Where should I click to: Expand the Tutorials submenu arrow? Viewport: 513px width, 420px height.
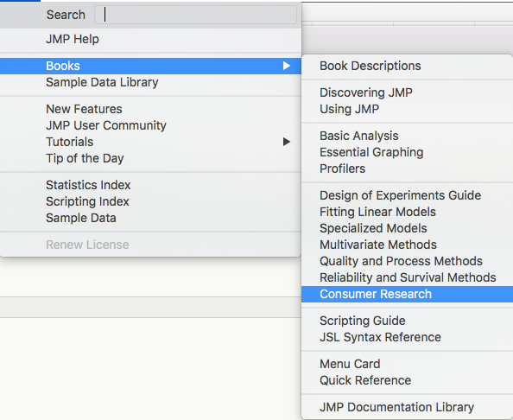coord(286,142)
